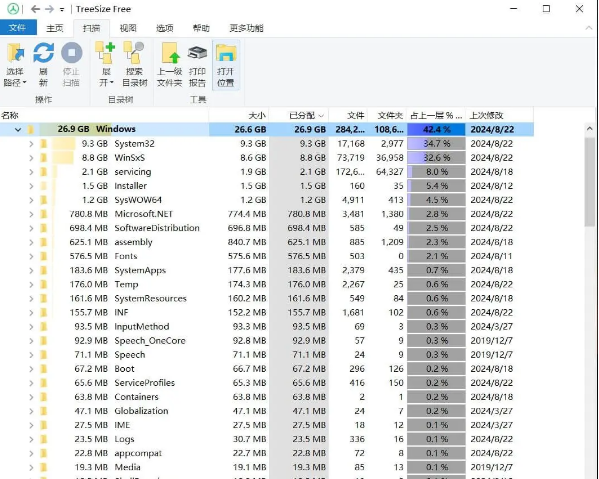Open the 更多功能 (More features) tab
Screen dimensions: 599x479
[x=246, y=28]
